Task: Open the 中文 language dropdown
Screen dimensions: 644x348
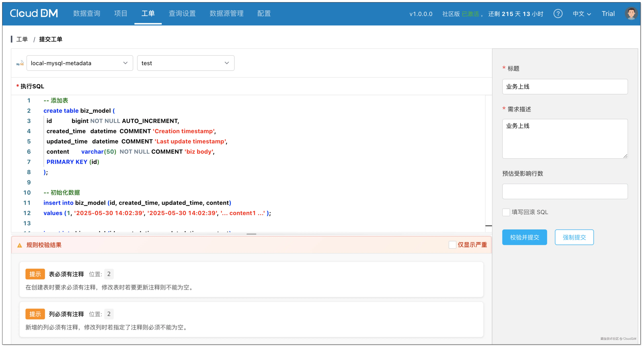Action: tap(582, 14)
